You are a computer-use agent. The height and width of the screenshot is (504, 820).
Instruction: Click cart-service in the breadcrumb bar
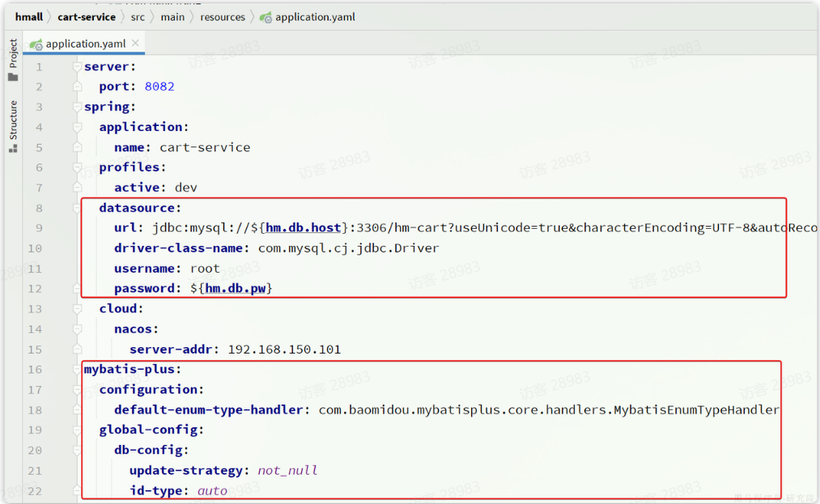click(87, 17)
